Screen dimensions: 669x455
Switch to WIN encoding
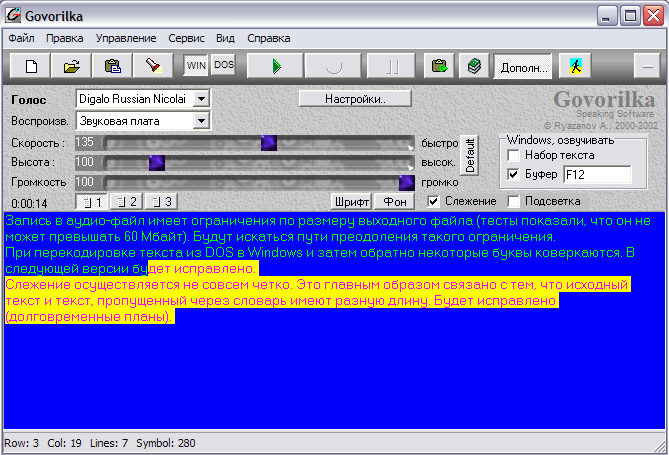point(196,65)
